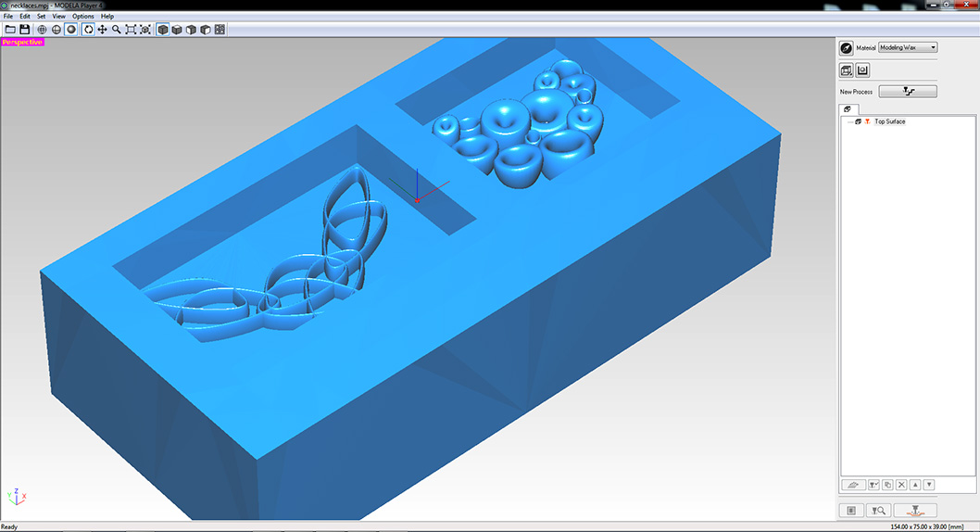This screenshot has height=532, width=980.
Task: Click the round material settings icon
Action: (847, 48)
